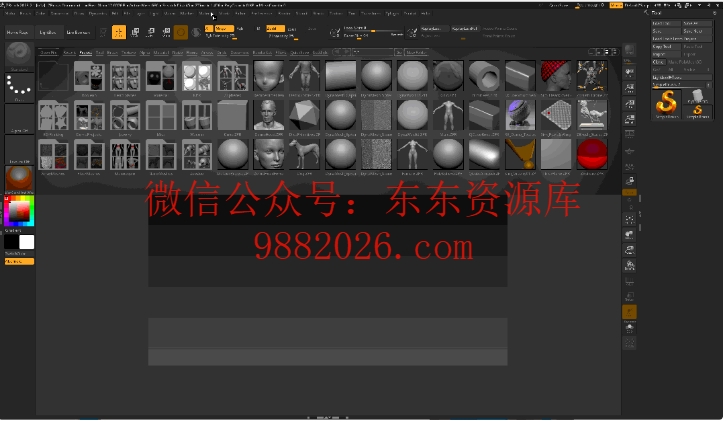Open the material sphere picker

coord(18,179)
